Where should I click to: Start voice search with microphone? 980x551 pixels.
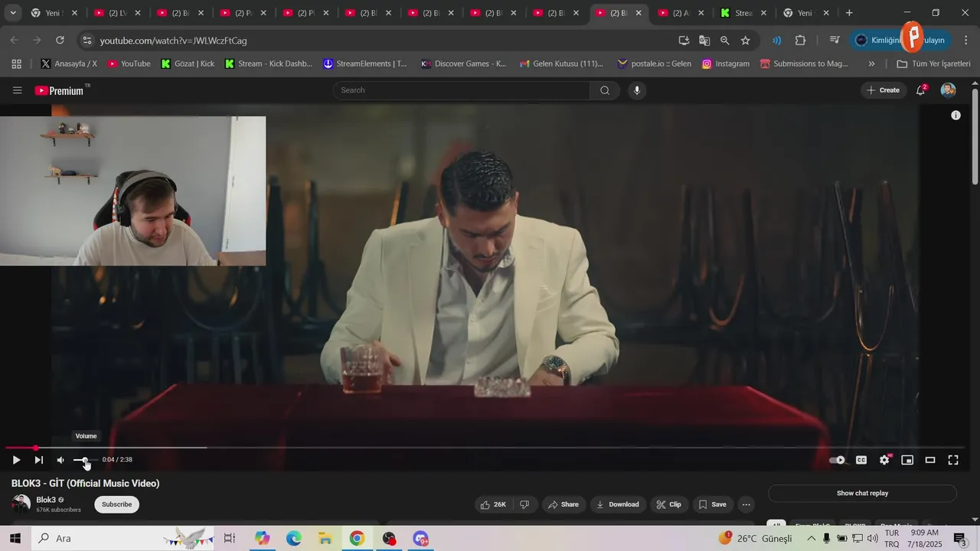pos(637,90)
